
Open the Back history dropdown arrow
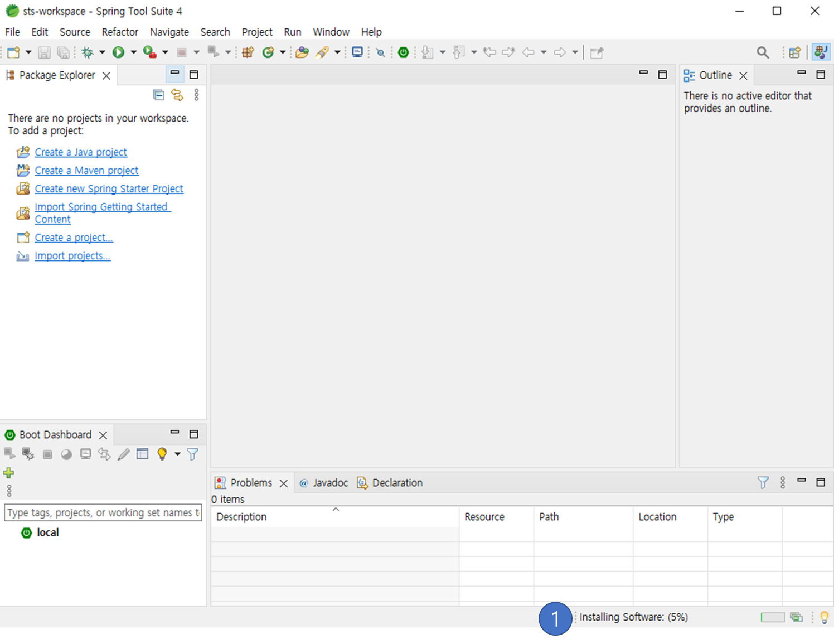pyautogui.click(x=544, y=52)
